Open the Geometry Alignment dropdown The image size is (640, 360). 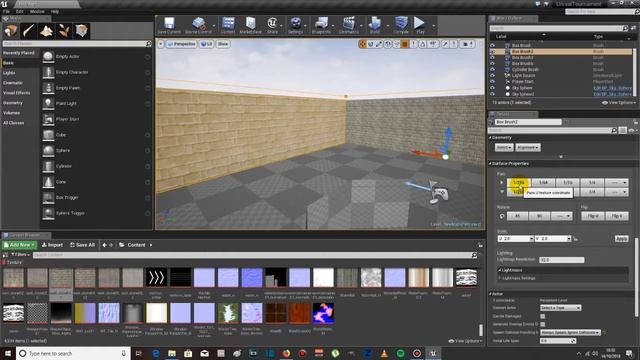[x=528, y=147]
